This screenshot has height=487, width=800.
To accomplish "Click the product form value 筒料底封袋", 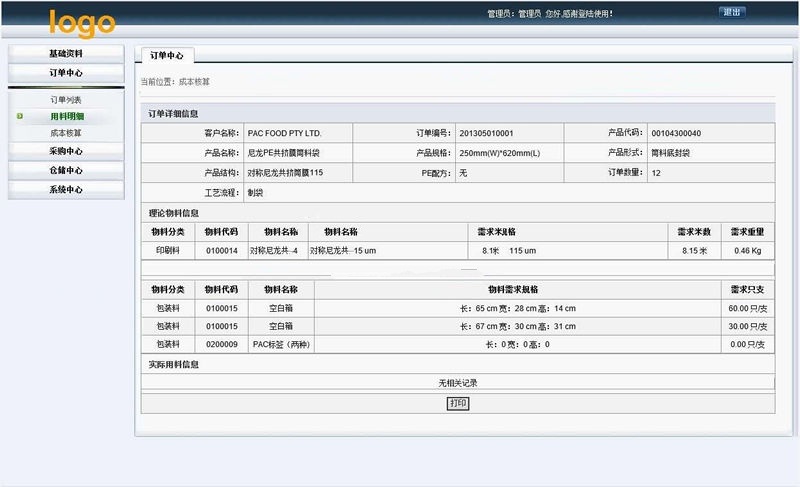I will [x=670, y=153].
